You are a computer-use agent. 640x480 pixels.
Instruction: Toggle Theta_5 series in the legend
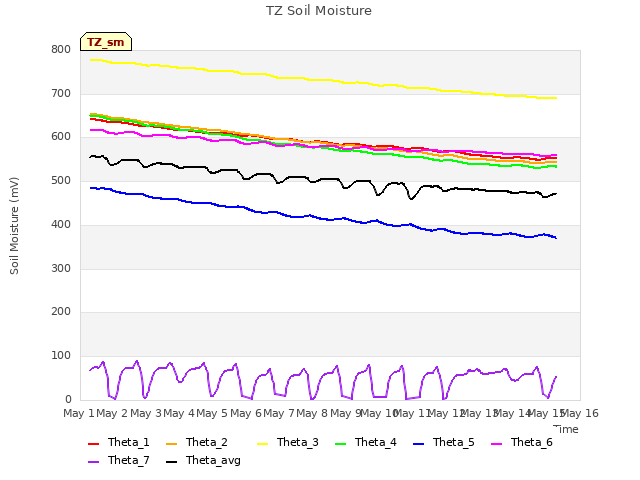click(444, 442)
